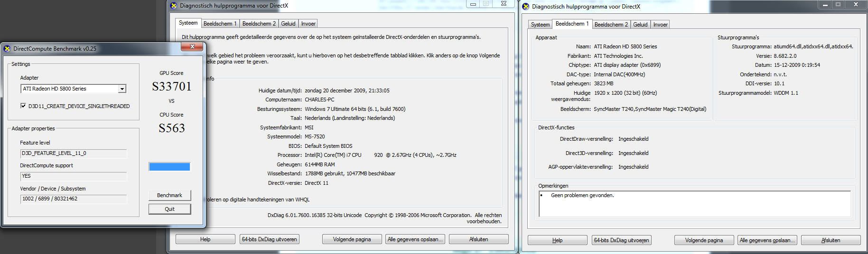
Task: Click the Opmerkingen box with Geen problemen gevonden
Action: pos(695,204)
